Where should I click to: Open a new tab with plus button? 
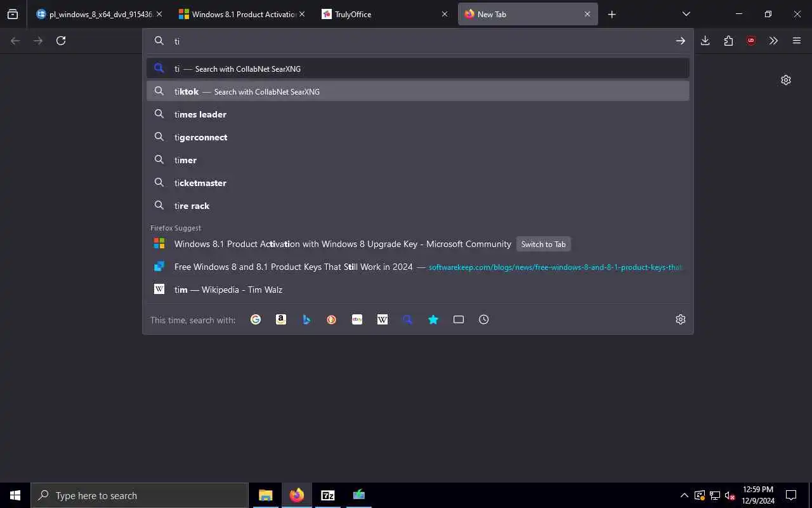point(612,14)
